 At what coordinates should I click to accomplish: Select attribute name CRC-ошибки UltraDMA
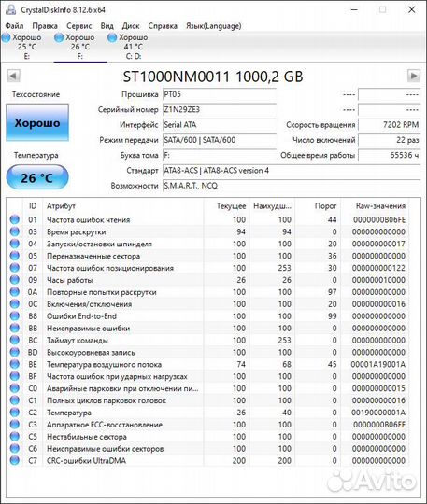(x=86, y=461)
